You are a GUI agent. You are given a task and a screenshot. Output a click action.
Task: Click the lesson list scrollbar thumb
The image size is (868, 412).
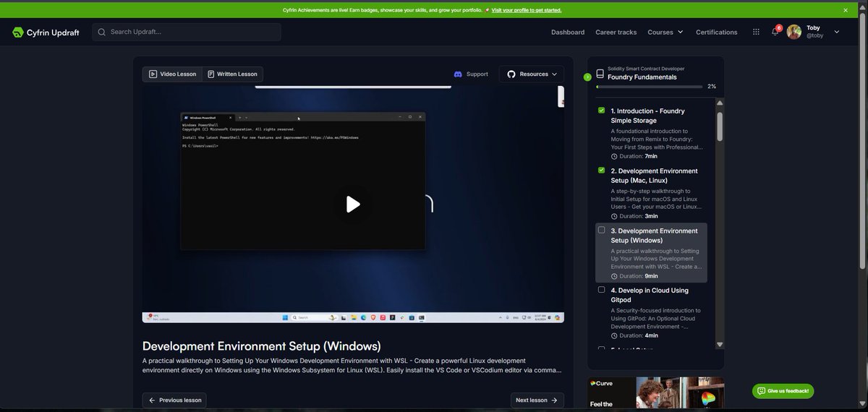pos(720,125)
